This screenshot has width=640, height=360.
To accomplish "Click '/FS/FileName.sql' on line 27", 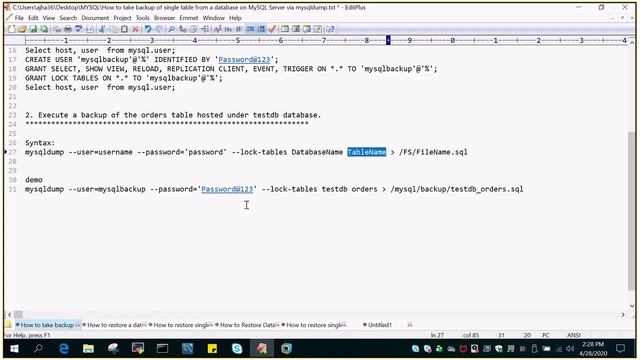I will (x=433, y=152).
